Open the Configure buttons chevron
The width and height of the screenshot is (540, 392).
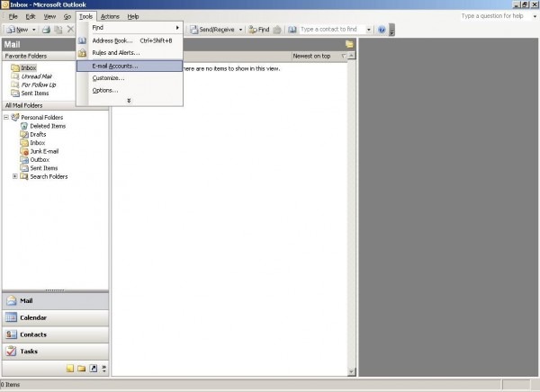(104, 369)
